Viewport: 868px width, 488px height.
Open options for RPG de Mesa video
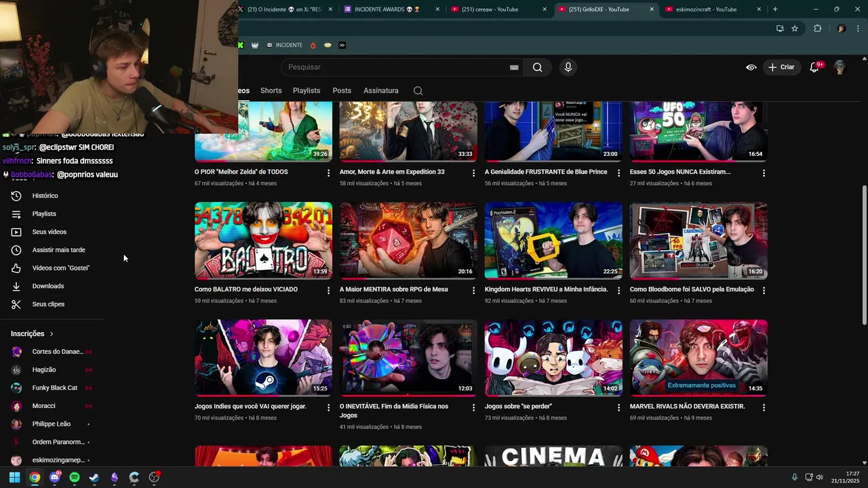(474, 290)
